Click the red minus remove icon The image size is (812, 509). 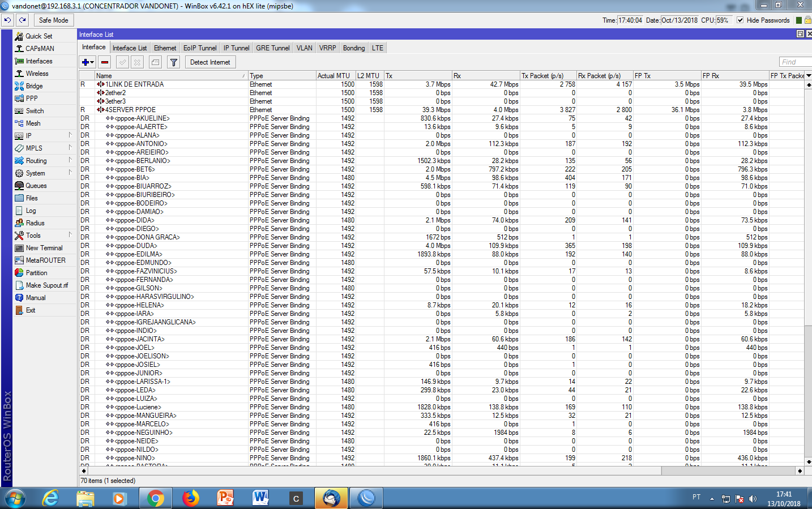pyautogui.click(x=105, y=62)
